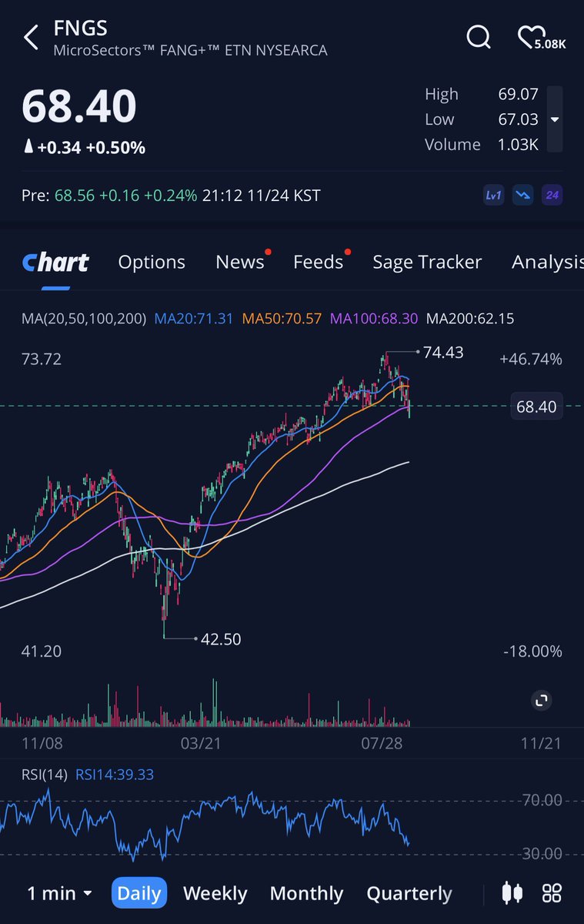Tap the MA20:71.31 value
584x924 pixels.
[x=194, y=318]
